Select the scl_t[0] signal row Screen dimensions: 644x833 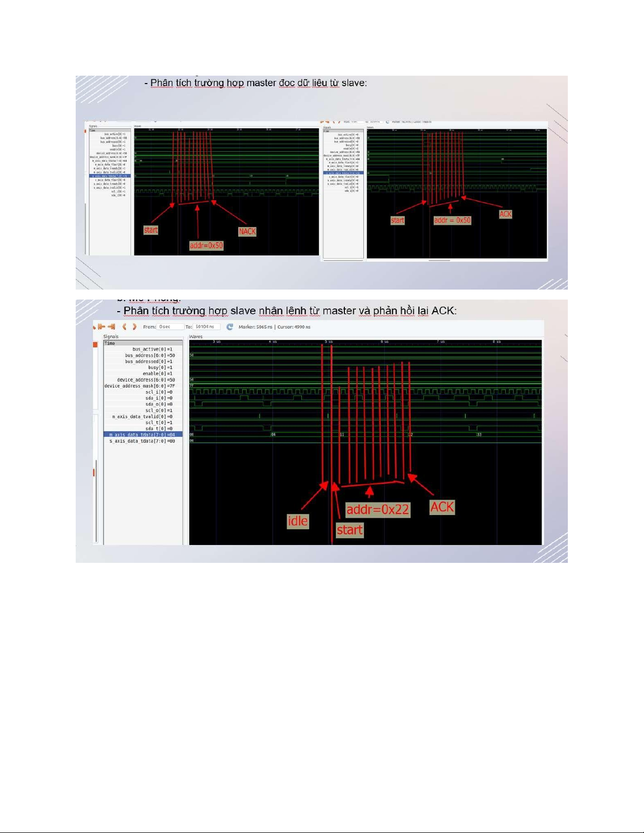point(143,423)
